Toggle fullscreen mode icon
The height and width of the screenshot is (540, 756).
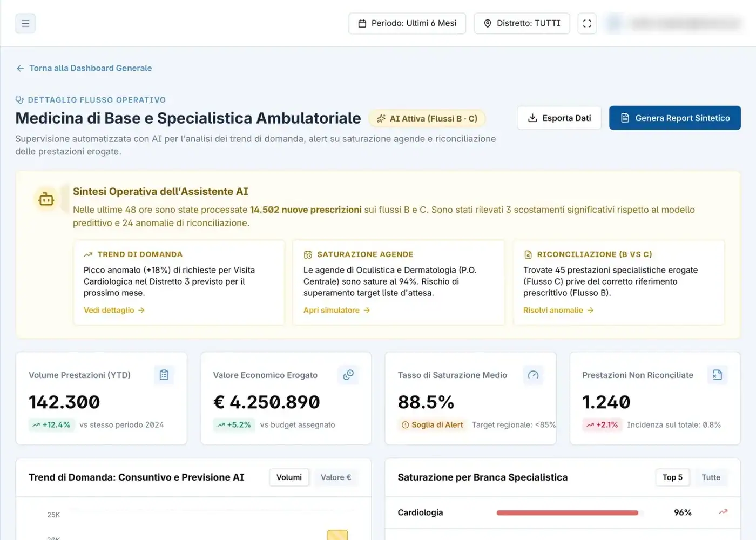(587, 23)
